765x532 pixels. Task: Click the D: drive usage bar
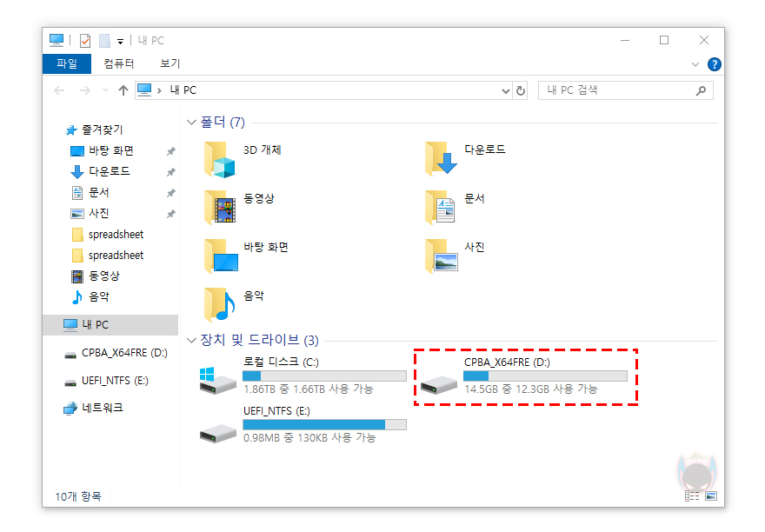coord(545,376)
